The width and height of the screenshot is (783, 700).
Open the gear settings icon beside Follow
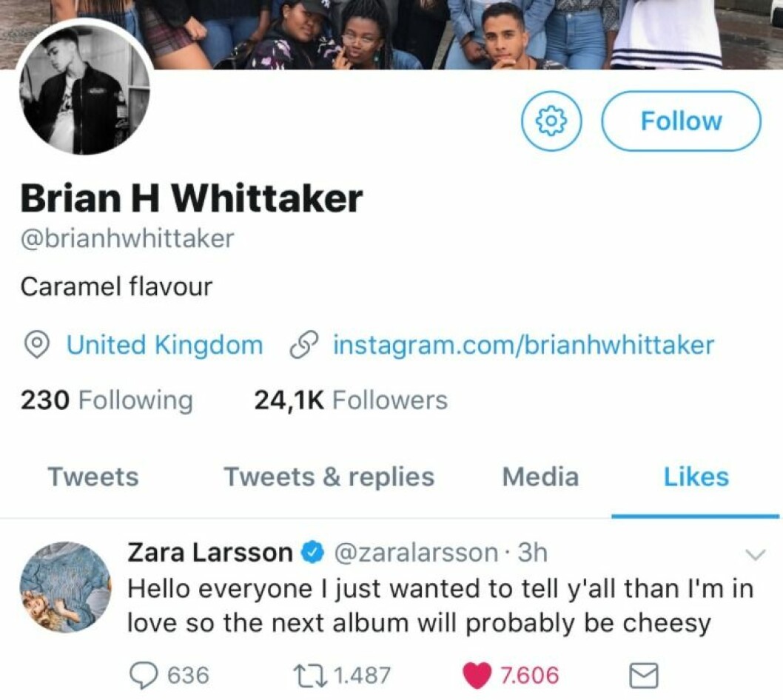pyautogui.click(x=551, y=121)
